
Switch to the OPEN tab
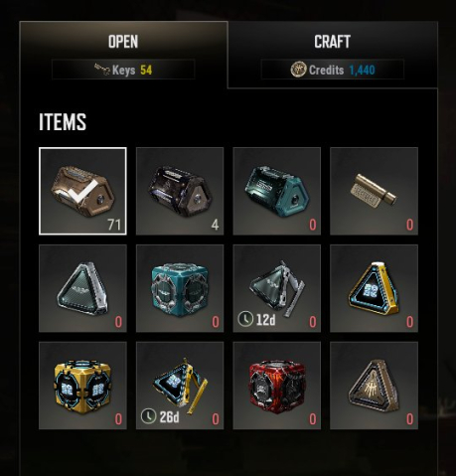pyautogui.click(x=123, y=42)
